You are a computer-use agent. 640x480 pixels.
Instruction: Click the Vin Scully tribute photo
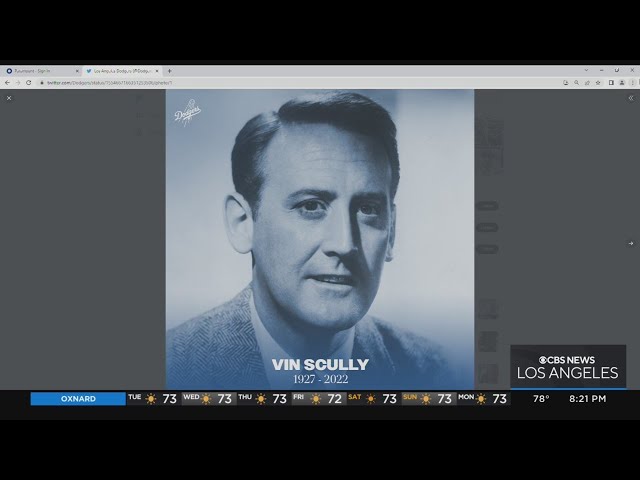[320, 240]
